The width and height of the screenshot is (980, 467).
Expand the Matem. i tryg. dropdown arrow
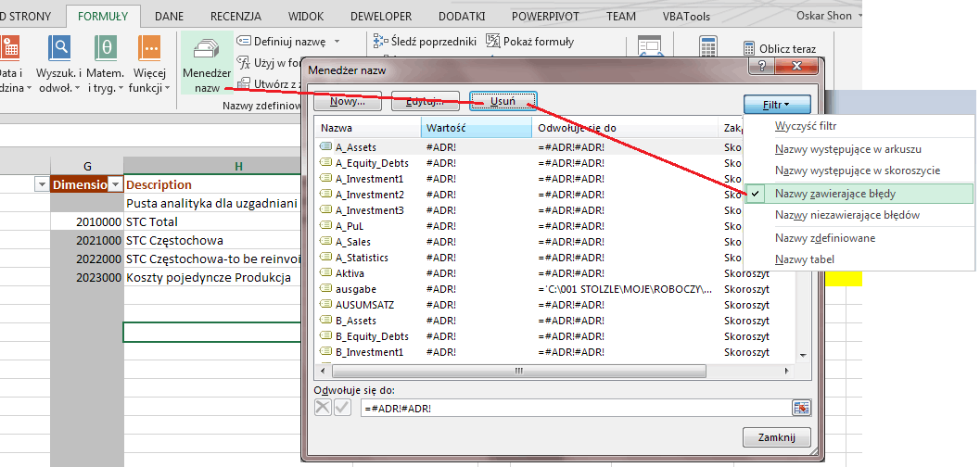click(121, 89)
